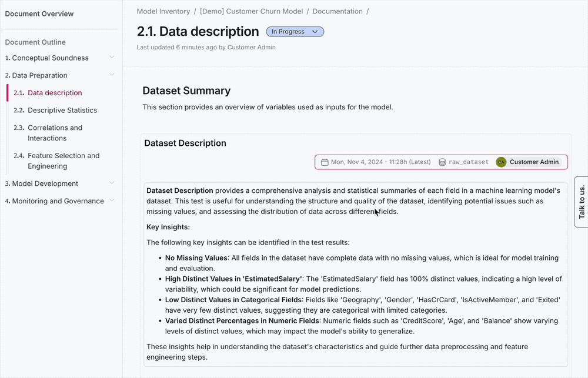Collapse the Data Preparation section
Screen dimensions: 588x378
[112, 75]
